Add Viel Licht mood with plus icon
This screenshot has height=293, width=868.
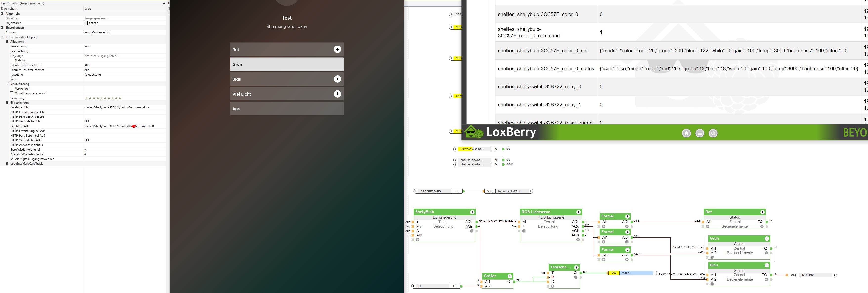coord(337,94)
